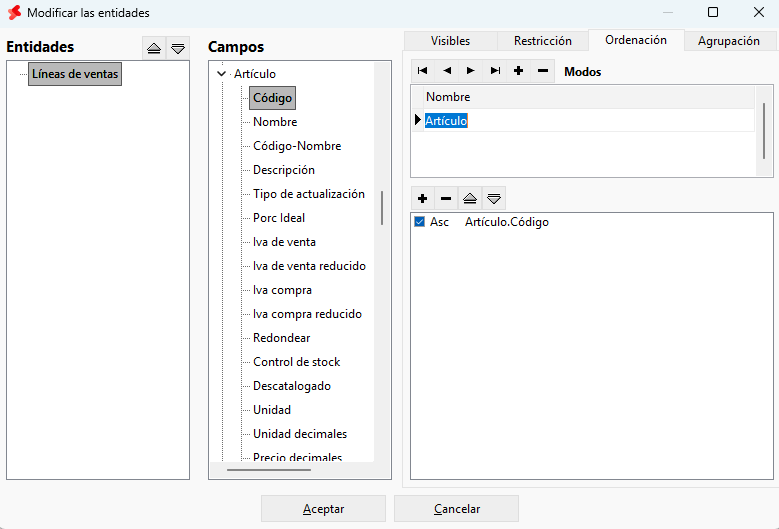Open the Visibles tab
779x529 pixels.
point(450,41)
